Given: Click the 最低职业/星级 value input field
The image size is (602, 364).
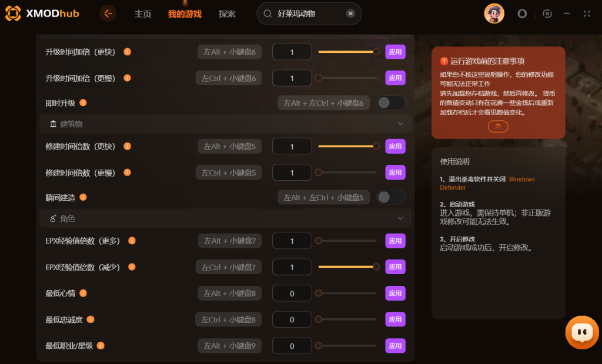Looking at the screenshot, I should coord(292,346).
